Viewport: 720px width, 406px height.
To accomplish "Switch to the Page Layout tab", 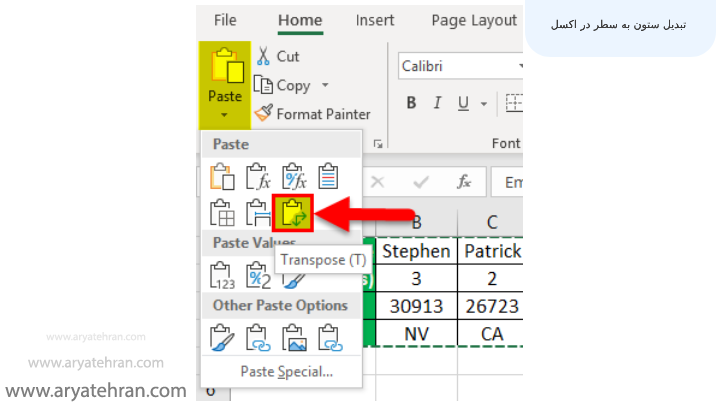I will click(474, 20).
